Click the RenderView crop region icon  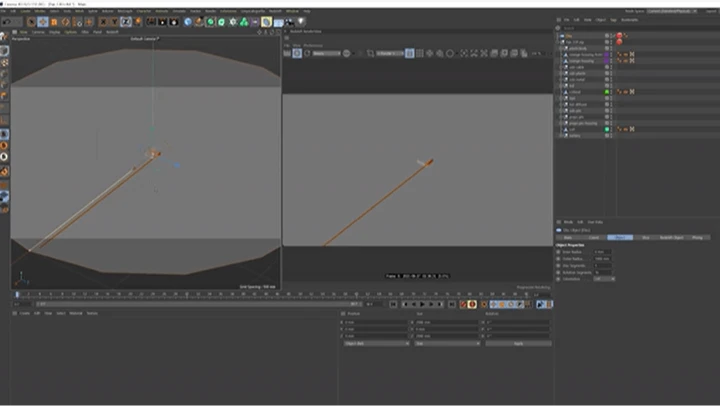pos(370,53)
